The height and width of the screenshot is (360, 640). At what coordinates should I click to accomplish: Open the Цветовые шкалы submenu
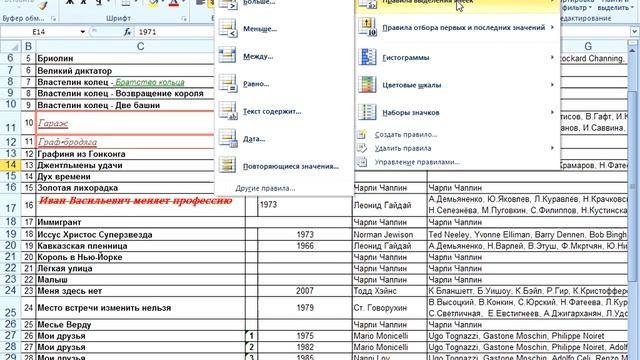point(457,85)
